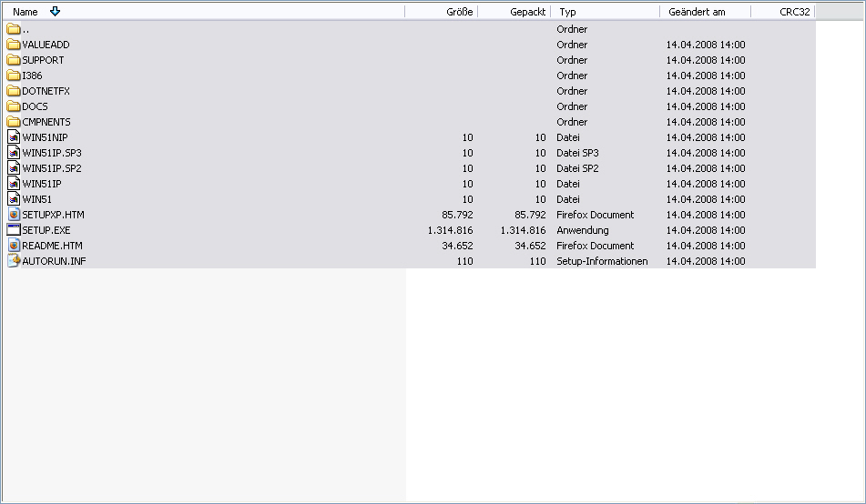Select the WIN51IP.SP3 name text
The width and height of the screenshot is (866, 504).
[52, 153]
